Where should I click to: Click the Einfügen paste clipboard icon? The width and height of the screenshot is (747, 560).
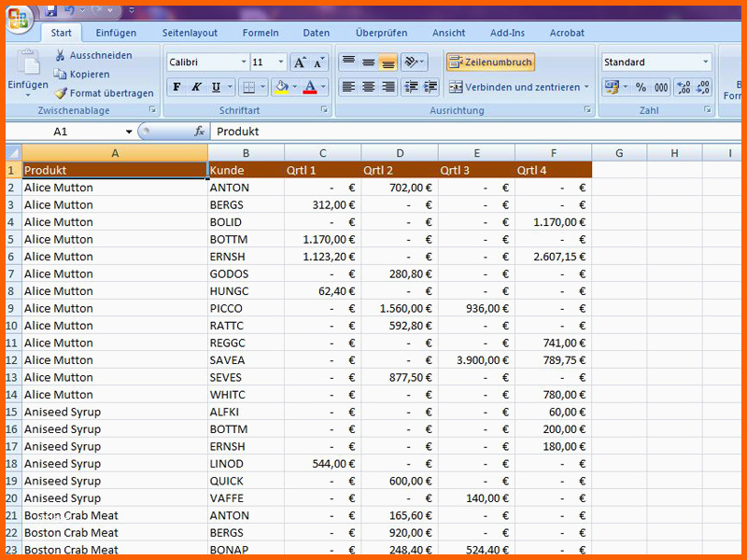point(28,63)
